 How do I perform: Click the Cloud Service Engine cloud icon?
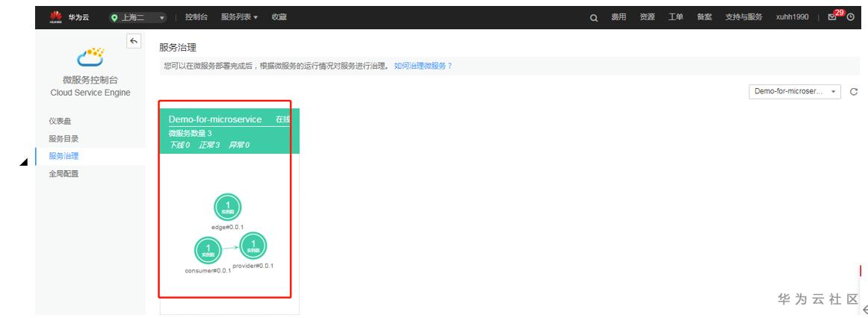pyautogui.click(x=90, y=57)
